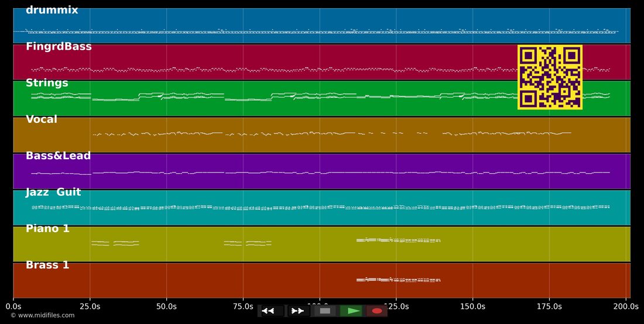Start playback with the green play button

point(351,311)
